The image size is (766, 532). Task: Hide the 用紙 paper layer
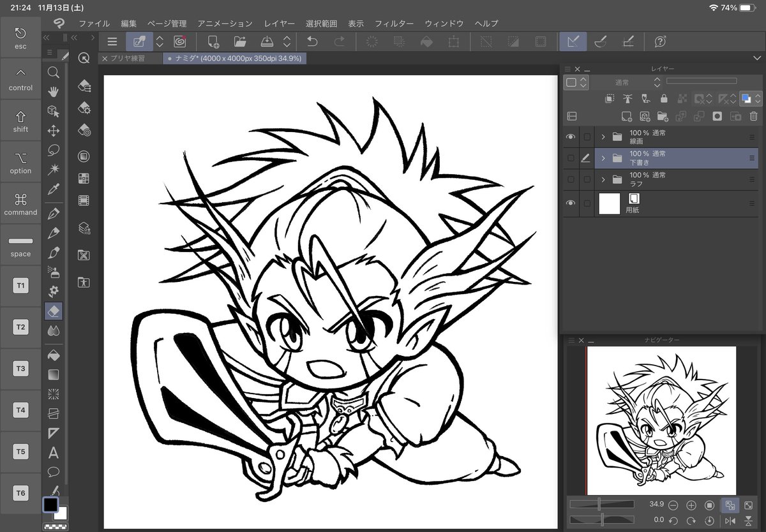point(571,203)
